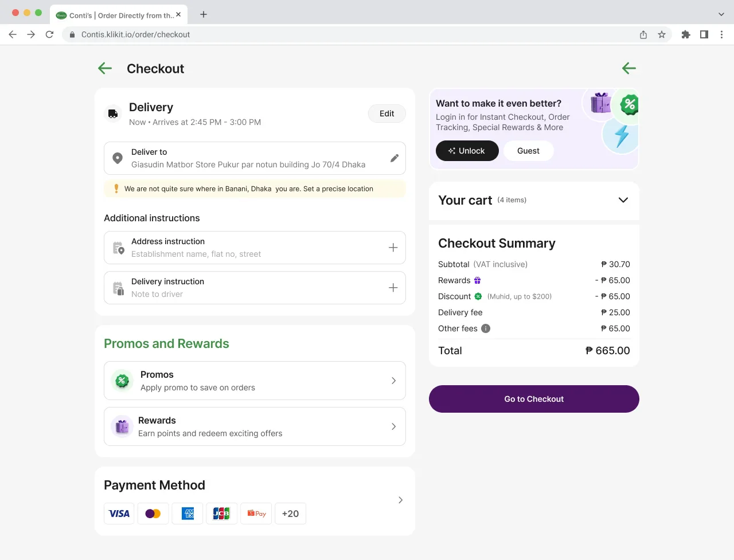Show the +20 more payment methods

click(x=291, y=514)
